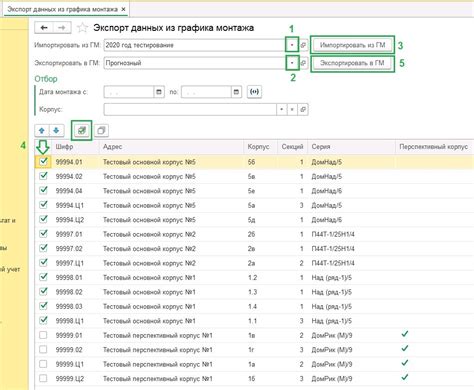The height and width of the screenshot is (390, 474).
Task: Open calendar for the 'по' date field
Action: tap(236, 92)
